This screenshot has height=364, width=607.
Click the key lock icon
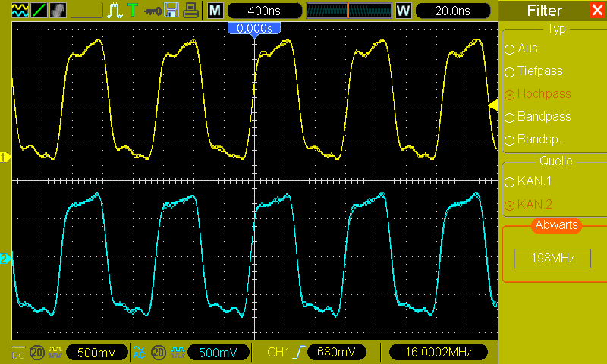pos(153,11)
